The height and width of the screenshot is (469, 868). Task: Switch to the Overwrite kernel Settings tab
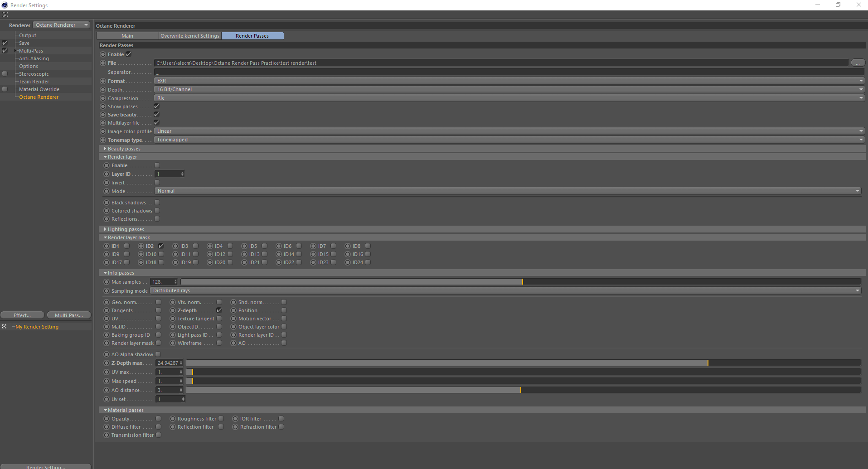(x=190, y=36)
